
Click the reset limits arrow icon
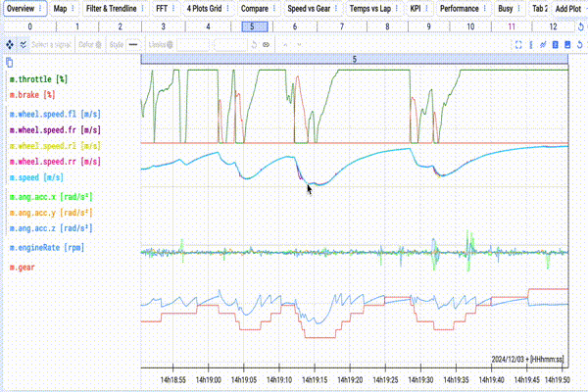coord(254,44)
